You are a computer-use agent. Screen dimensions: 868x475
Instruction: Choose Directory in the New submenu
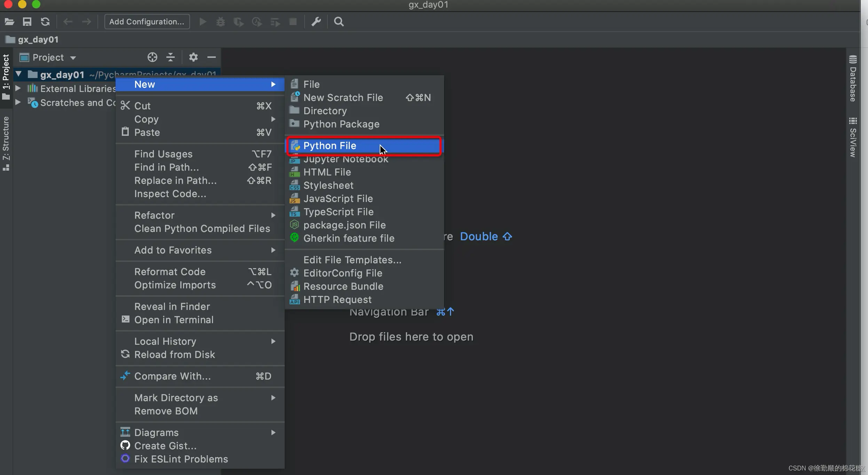click(x=325, y=111)
